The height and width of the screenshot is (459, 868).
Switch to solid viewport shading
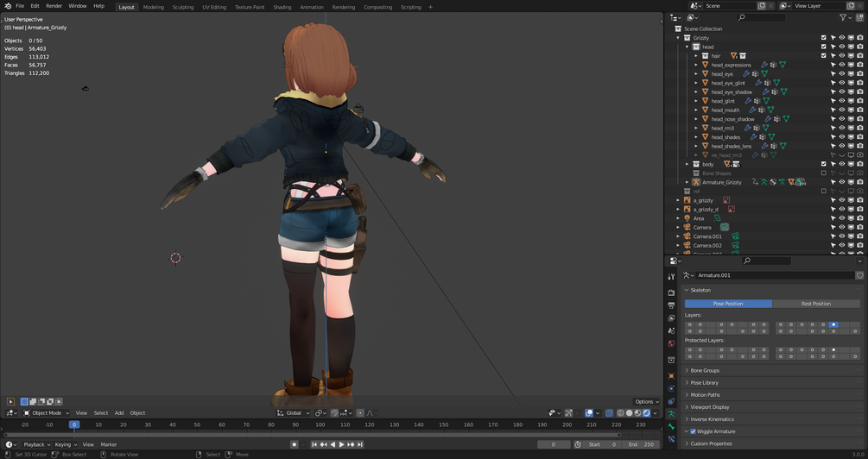[x=630, y=412]
